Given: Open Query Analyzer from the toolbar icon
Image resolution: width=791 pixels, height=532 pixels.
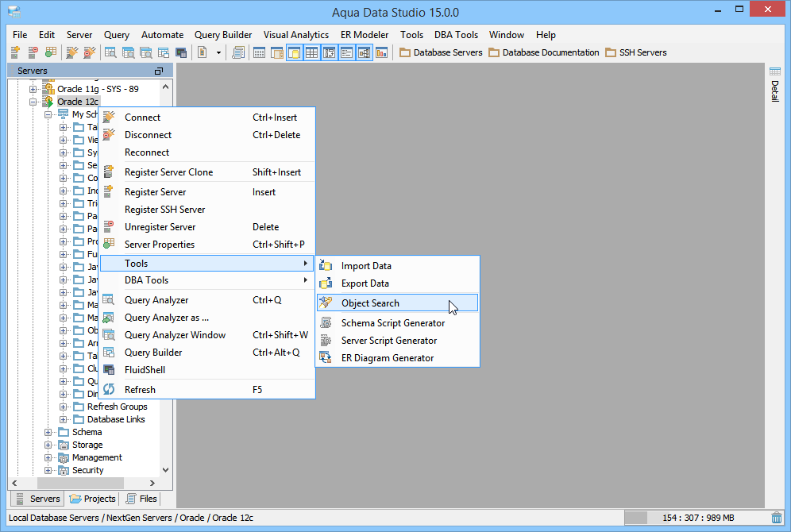Looking at the screenshot, I should tap(110, 52).
